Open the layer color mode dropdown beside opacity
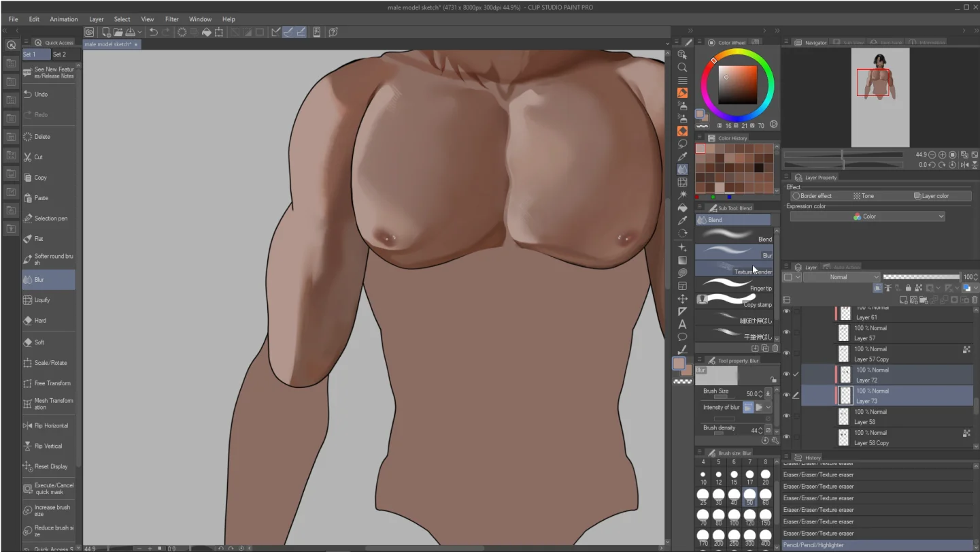 click(x=971, y=288)
